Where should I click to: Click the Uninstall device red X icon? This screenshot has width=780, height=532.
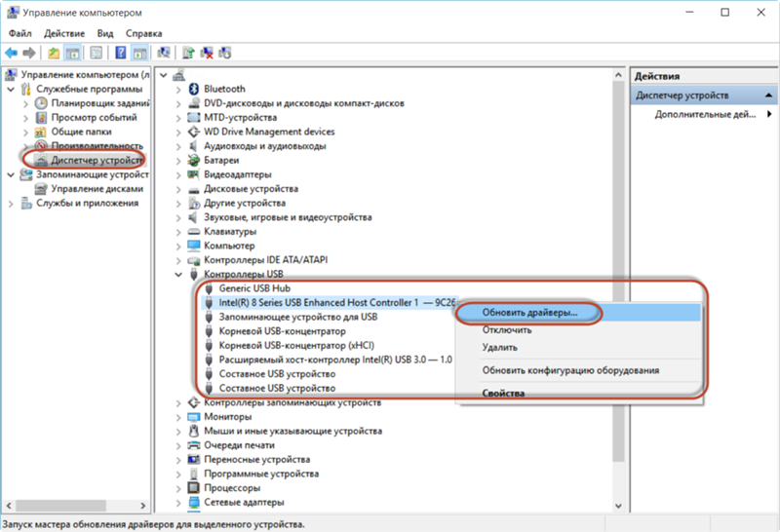207,53
